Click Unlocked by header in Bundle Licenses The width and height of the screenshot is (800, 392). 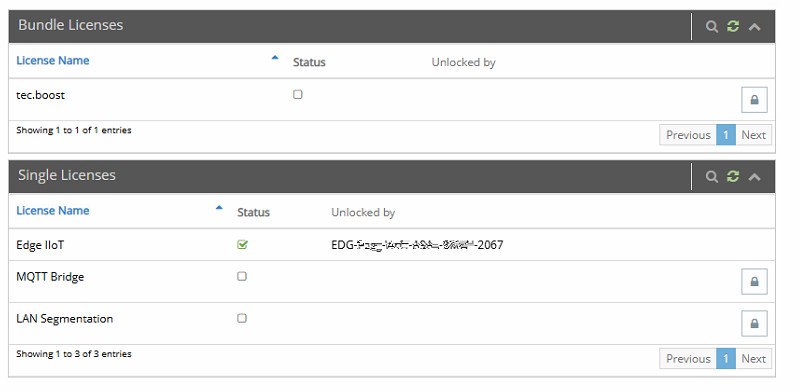(x=463, y=62)
